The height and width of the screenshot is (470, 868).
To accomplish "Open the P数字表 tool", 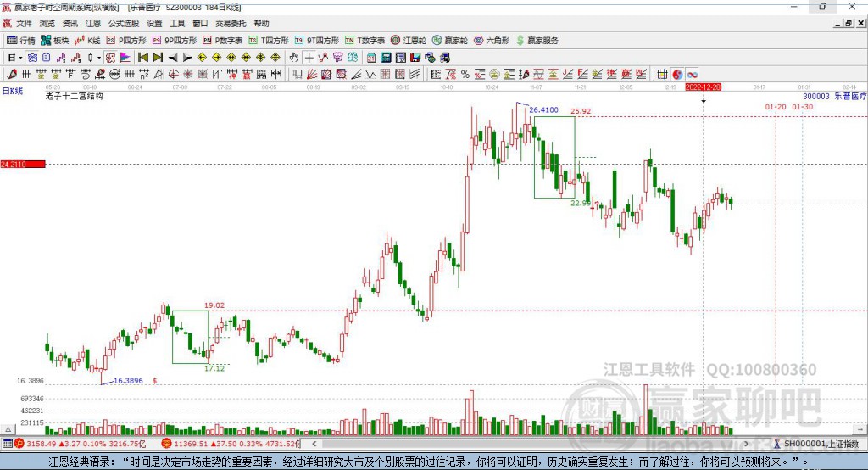I will click(223, 41).
